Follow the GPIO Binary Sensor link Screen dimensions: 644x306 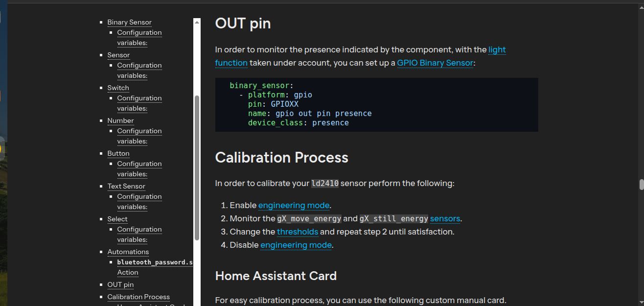click(x=435, y=63)
